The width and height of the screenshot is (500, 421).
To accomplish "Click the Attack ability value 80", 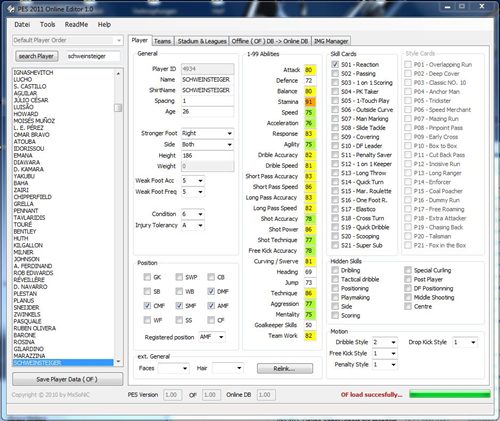I will tap(310, 70).
